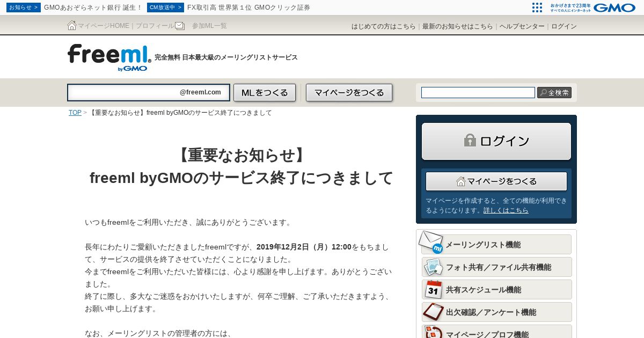
Task: Click the attendance survey notebook icon
Action: [433, 312]
